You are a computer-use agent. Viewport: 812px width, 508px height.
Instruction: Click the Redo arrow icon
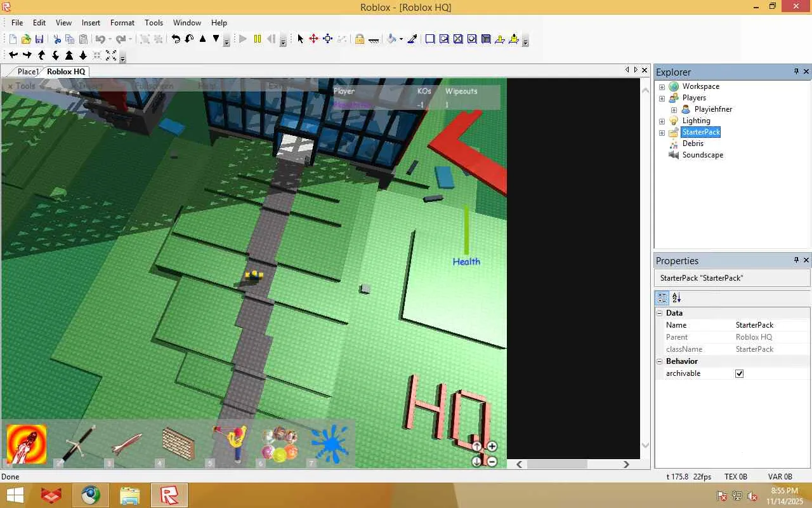[121, 39]
